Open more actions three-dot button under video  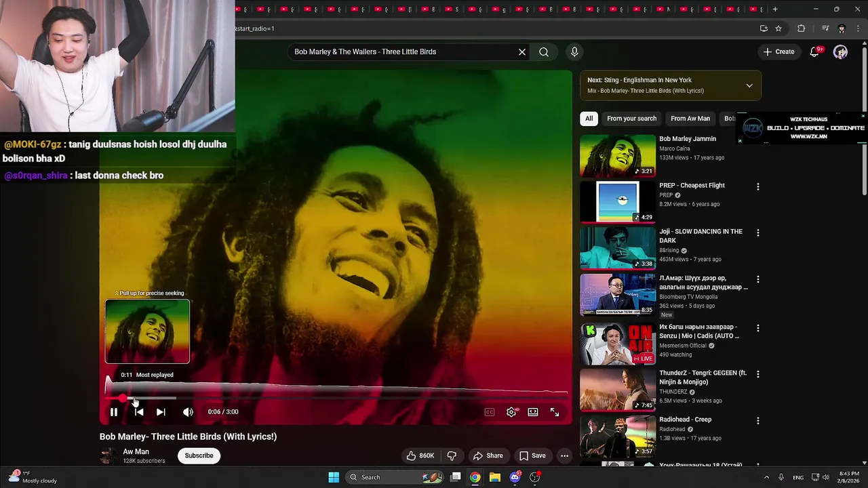pyautogui.click(x=564, y=455)
